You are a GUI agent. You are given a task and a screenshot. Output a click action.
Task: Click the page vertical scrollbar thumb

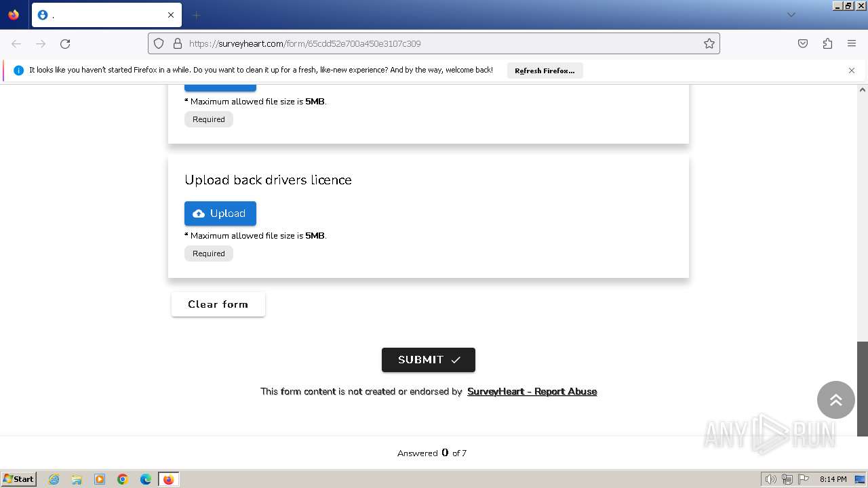863,388
